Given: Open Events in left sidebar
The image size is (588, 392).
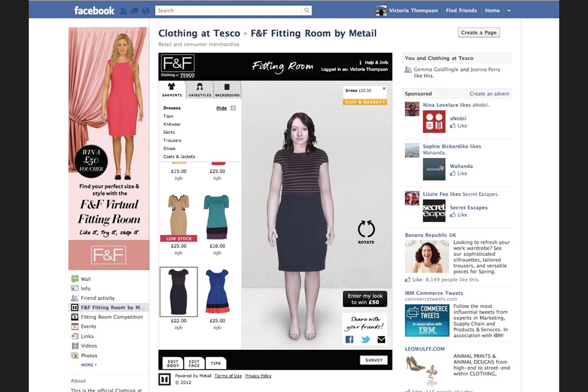Looking at the screenshot, I should (x=89, y=327).
